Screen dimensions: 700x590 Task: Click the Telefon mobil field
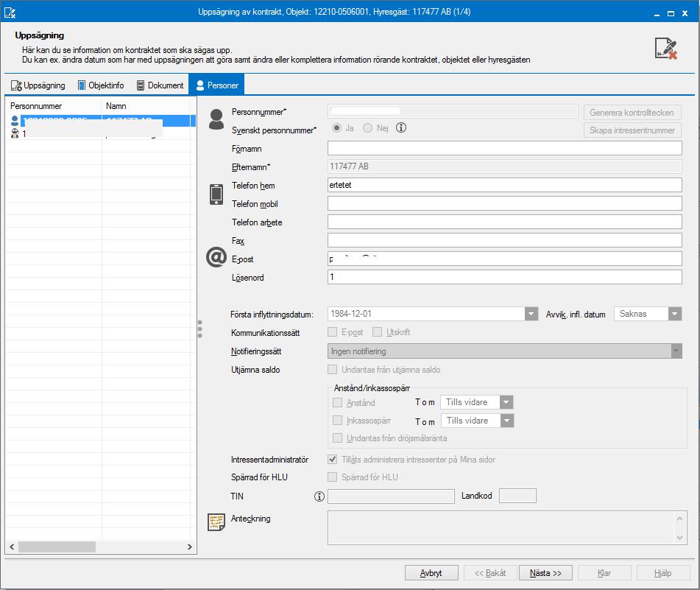(504, 203)
